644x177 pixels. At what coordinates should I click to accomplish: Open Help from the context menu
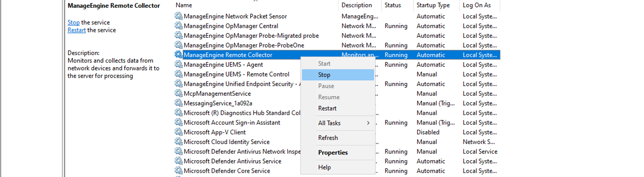click(324, 167)
